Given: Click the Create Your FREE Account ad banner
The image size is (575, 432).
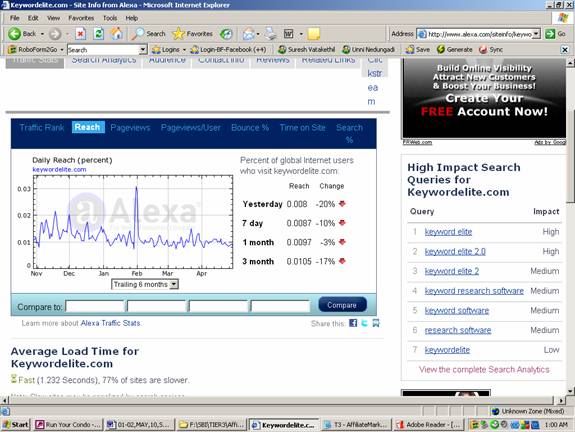Looking at the screenshot, I should pos(484,98).
